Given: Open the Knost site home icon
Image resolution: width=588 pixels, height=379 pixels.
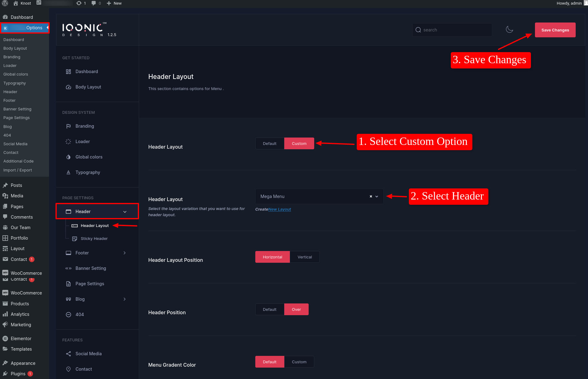Looking at the screenshot, I should (x=16, y=3).
